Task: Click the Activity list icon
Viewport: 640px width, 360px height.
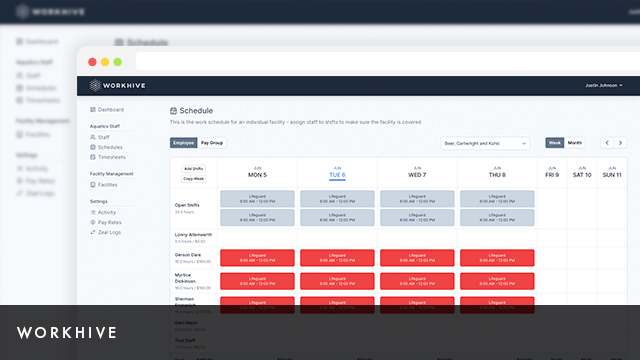Action: click(x=93, y=213)
